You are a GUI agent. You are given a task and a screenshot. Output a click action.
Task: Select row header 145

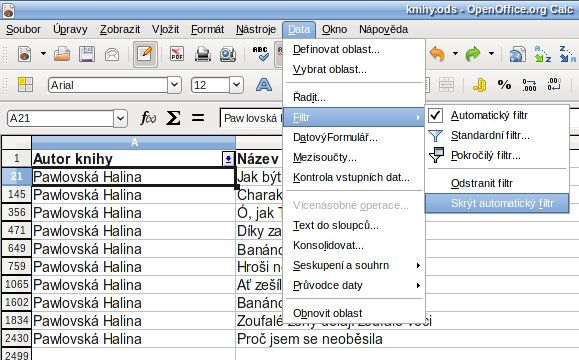16,195
